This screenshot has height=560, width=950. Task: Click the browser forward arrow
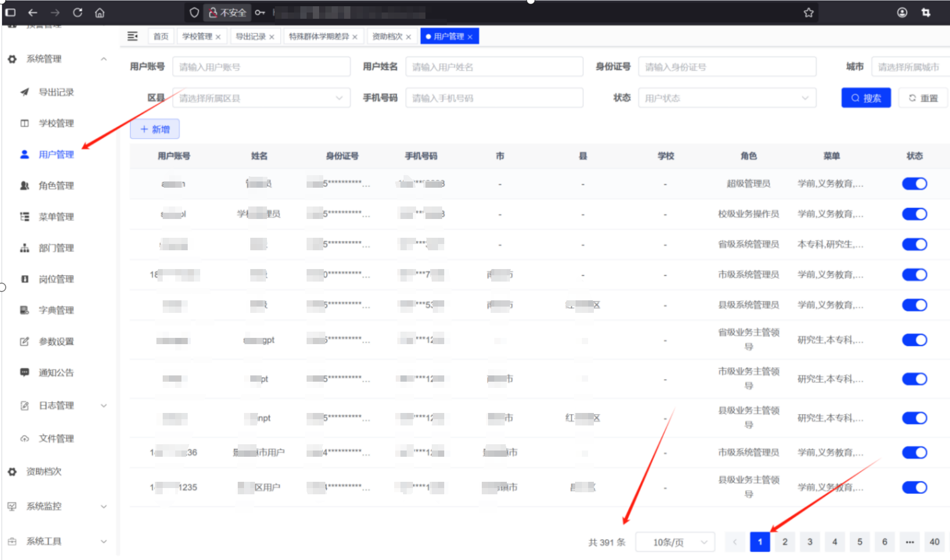pyautogui.click(x=55, y=13)
